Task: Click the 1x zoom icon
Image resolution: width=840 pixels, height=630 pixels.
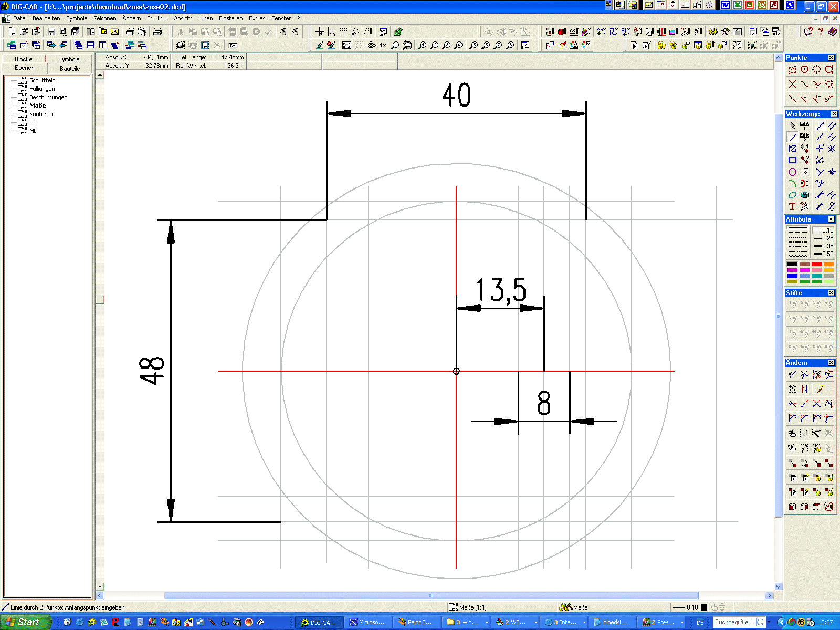Action: pyautogui.click(x=383, y=46)
